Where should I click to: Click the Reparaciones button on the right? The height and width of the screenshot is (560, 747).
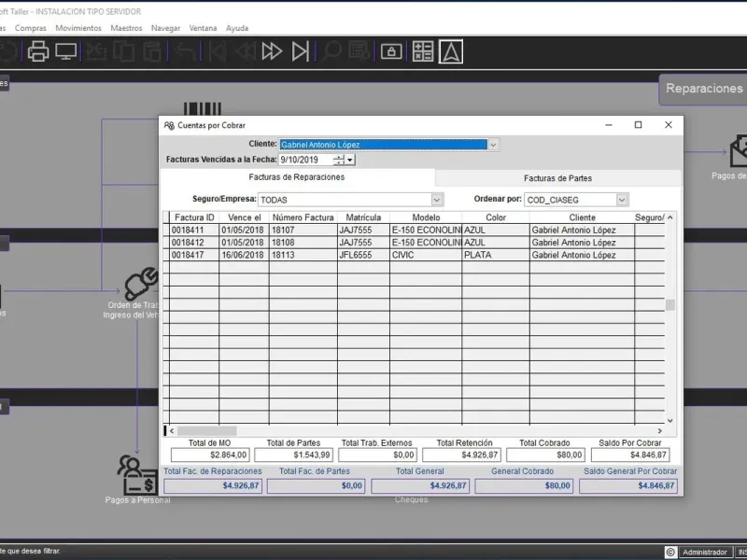coord(703,89)
